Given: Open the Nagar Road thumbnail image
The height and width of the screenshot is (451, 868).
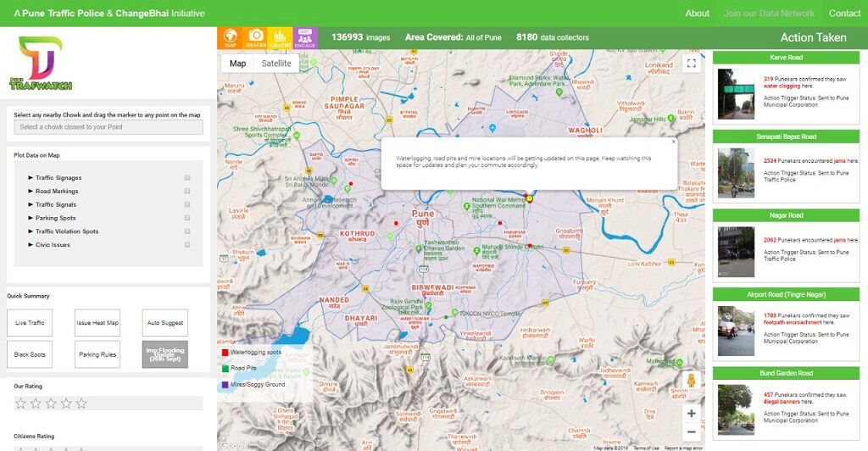Looking at the screenshot, I should click(x=736, y=252).
